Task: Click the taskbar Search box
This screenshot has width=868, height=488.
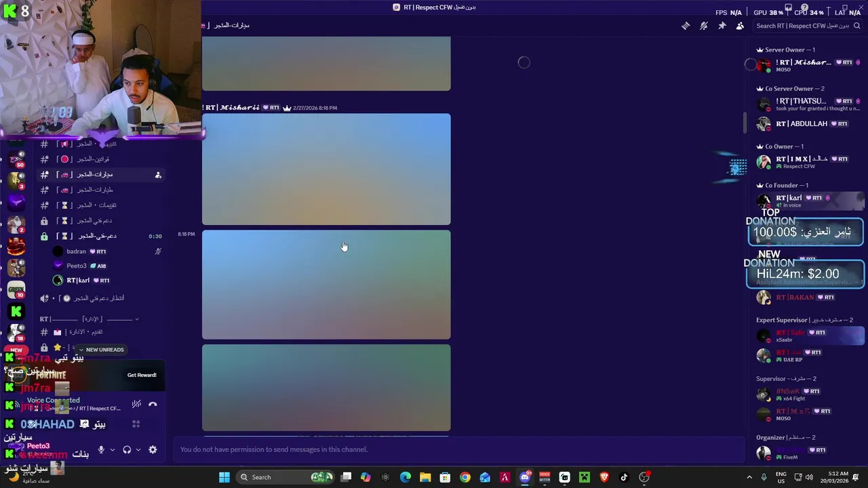Action: click(x=285, y=477)
